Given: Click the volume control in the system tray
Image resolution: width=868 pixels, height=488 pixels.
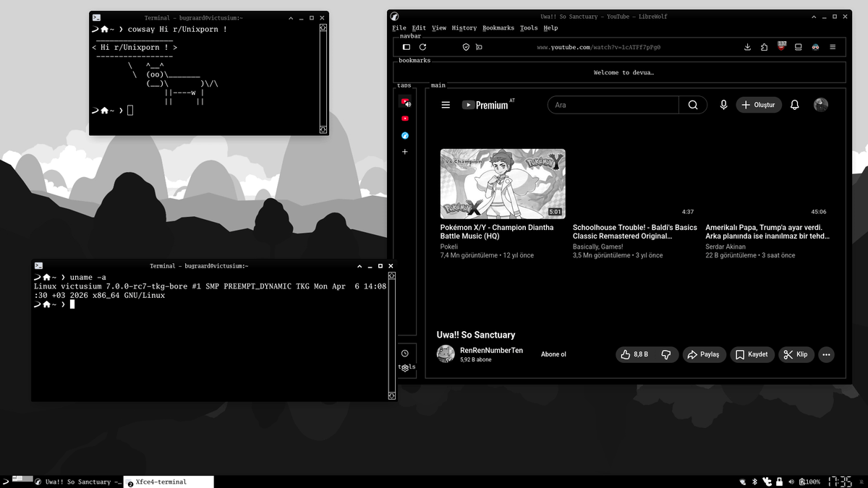Looking at the screenshot, I should tap(791, 481).
